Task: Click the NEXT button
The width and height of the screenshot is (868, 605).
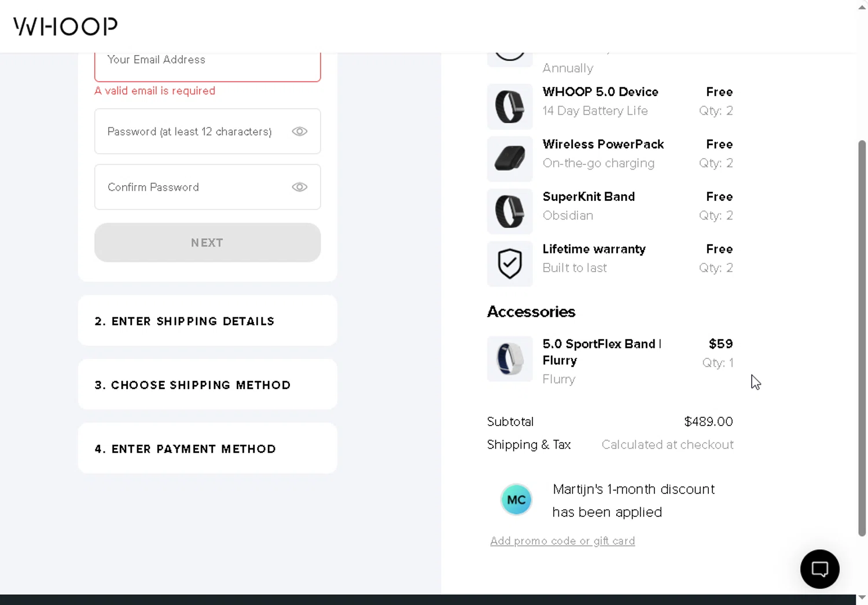Action: [x=208, y=243]
